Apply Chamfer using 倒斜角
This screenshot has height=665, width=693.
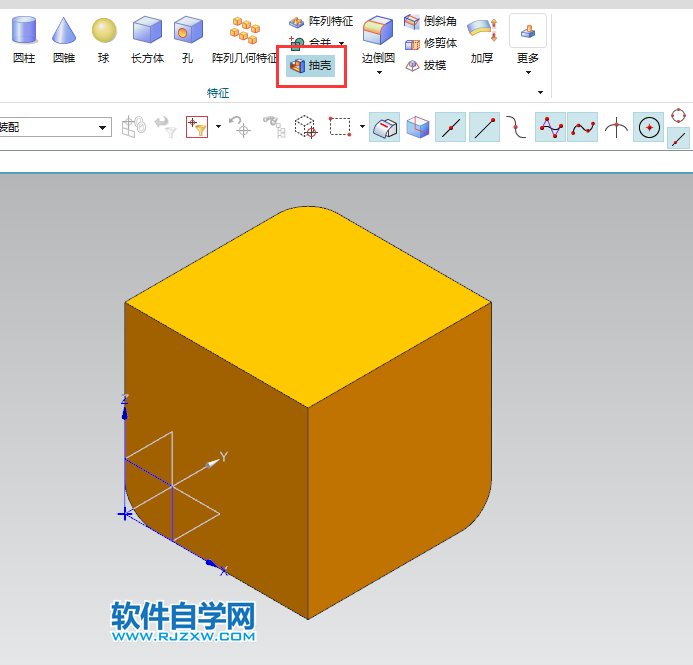(430, 22)
